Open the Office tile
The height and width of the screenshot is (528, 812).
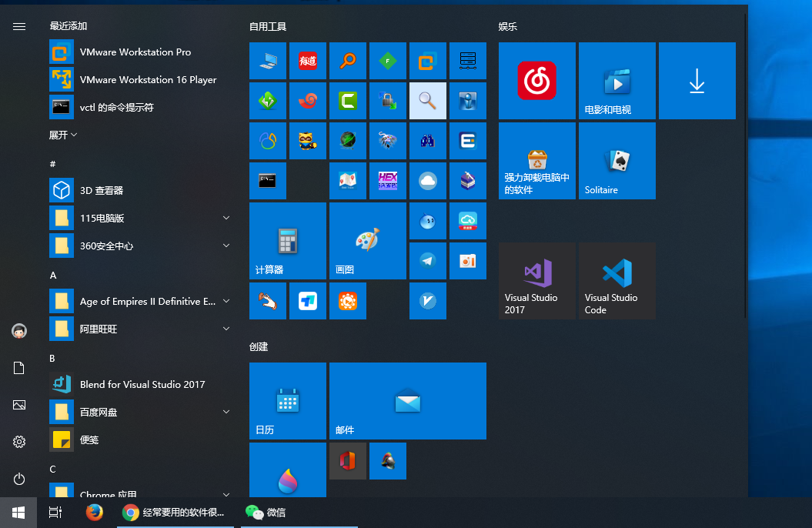pos(347,461)
